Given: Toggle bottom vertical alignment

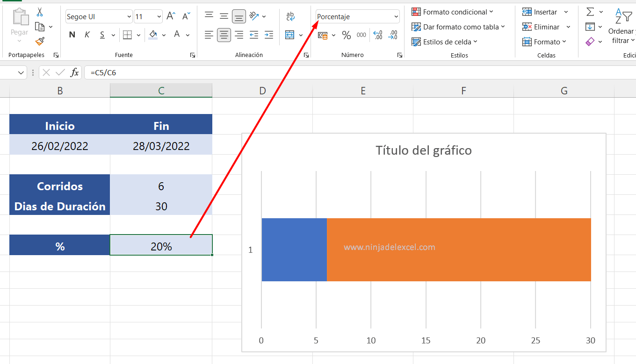Looking at the screenshot, I should [x=239, y=17].
